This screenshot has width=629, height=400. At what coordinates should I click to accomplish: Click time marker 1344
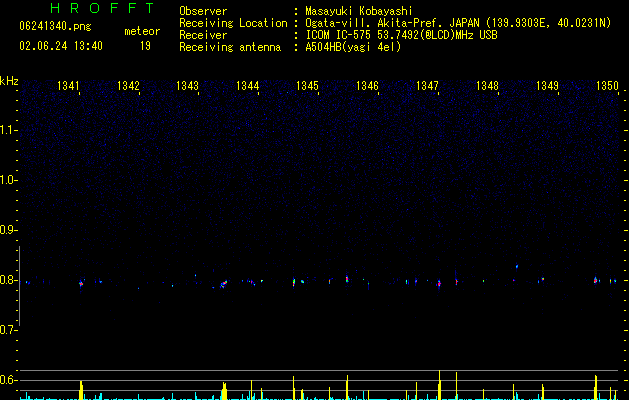coord(248,85)
